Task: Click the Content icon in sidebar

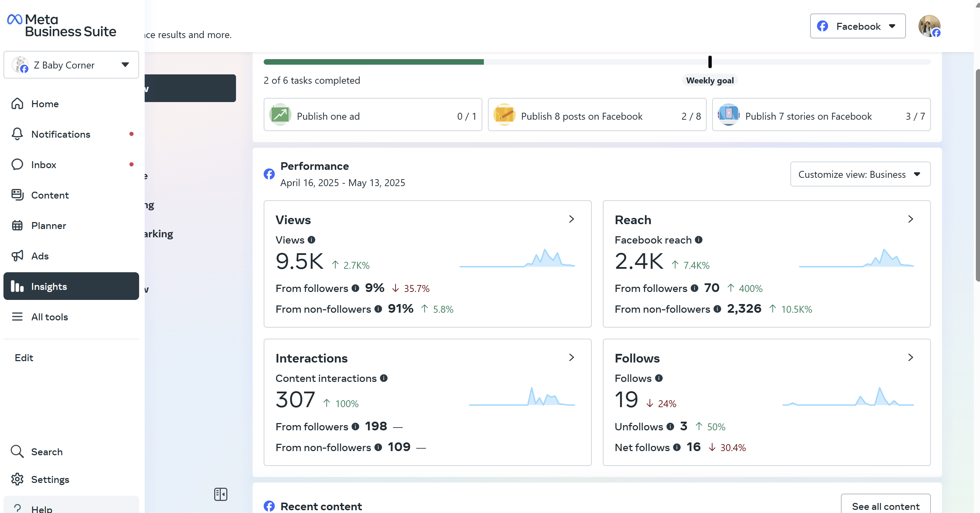Action: [x=17, y=195]
